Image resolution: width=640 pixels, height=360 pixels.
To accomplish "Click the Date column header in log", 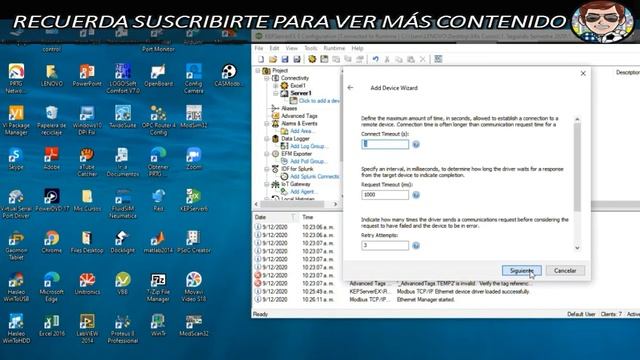I will 275,217.
